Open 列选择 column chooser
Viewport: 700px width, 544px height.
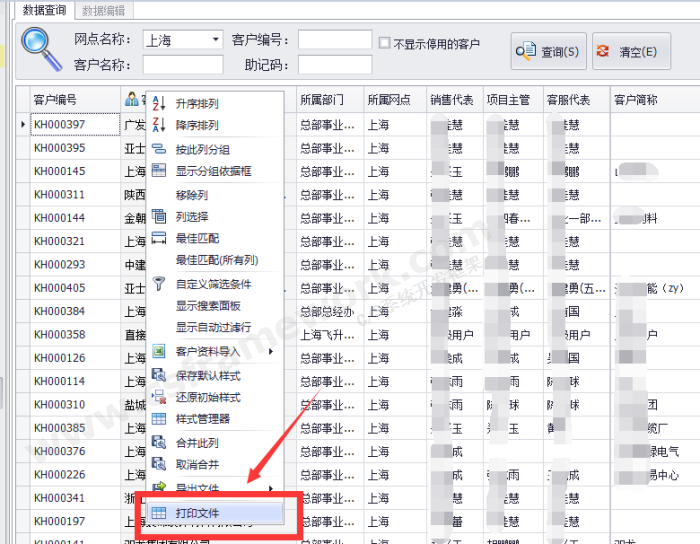point(192,216)
